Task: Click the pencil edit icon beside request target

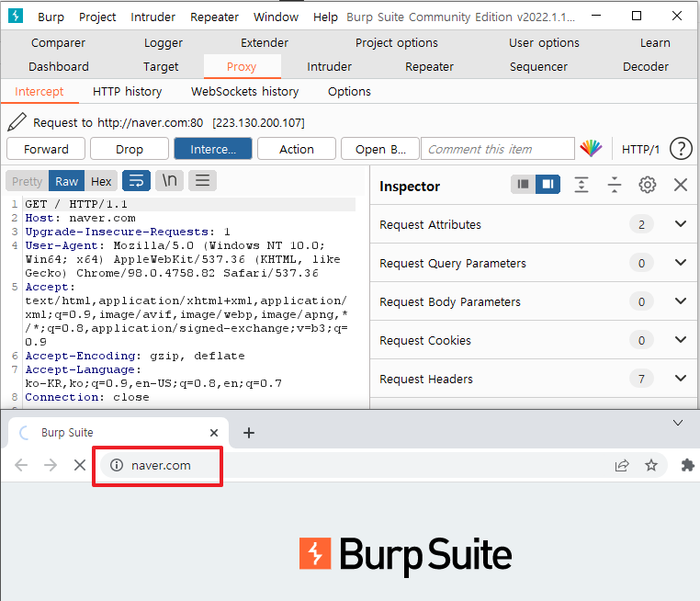Action: coord(17,122)
